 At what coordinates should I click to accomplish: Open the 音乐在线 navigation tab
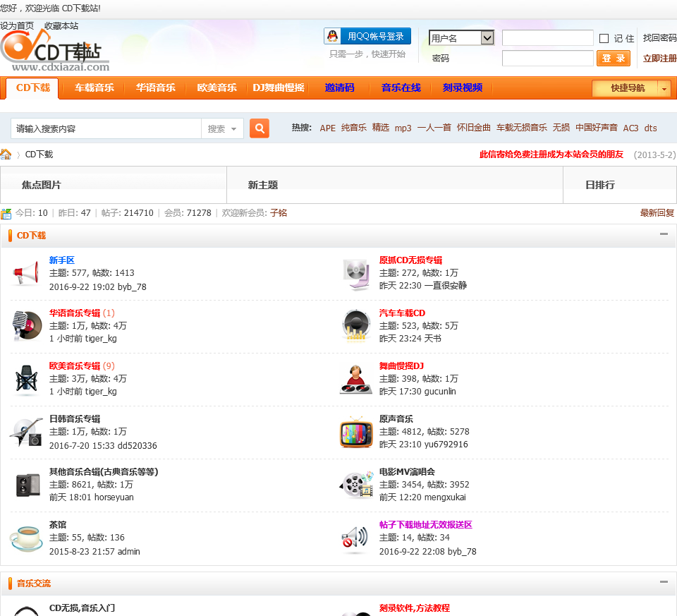[x=401, y=87]
